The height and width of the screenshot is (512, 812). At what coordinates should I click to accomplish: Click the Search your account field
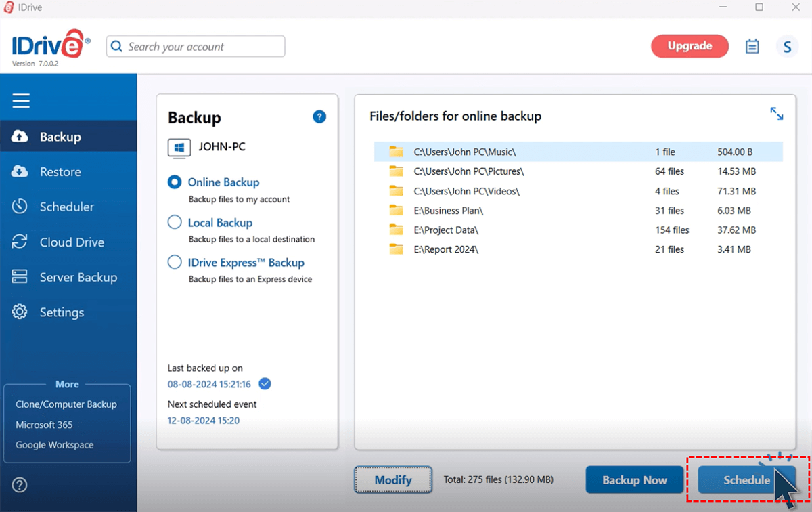tap(196, 47)
